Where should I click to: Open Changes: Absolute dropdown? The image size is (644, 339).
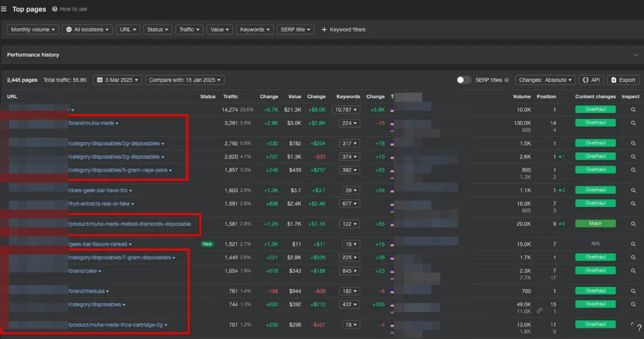pos(545,80)
